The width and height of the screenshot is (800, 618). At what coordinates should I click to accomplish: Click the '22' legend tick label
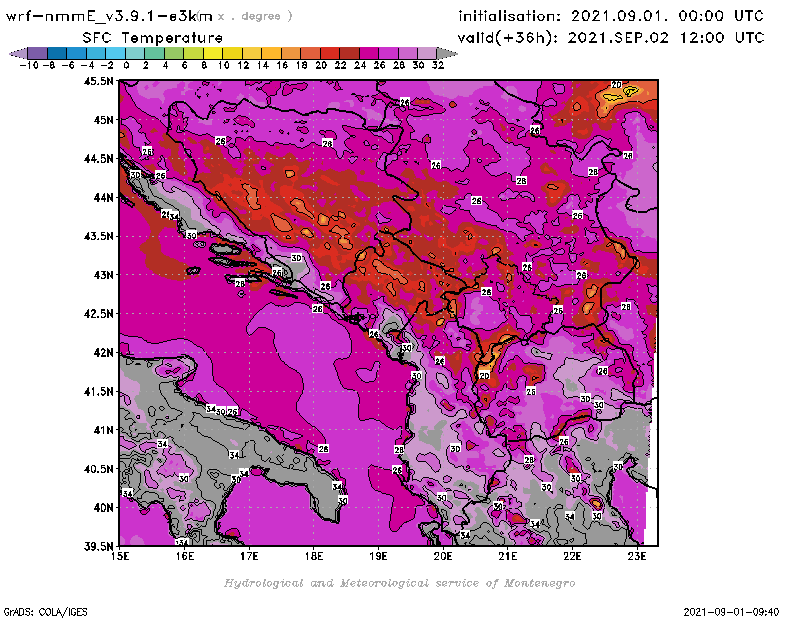(340, 66)
